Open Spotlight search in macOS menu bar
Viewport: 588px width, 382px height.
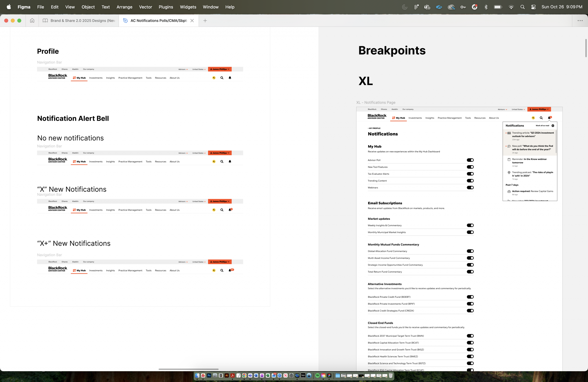(522, 7)
